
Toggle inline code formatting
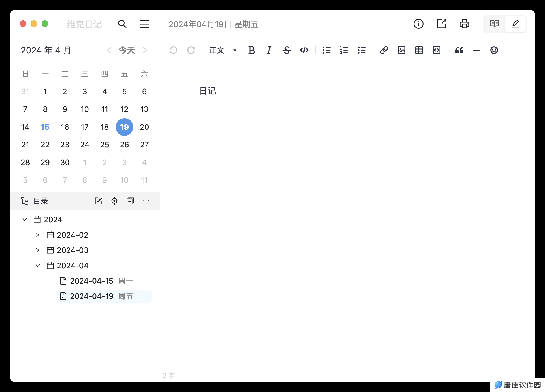[304, 50]
